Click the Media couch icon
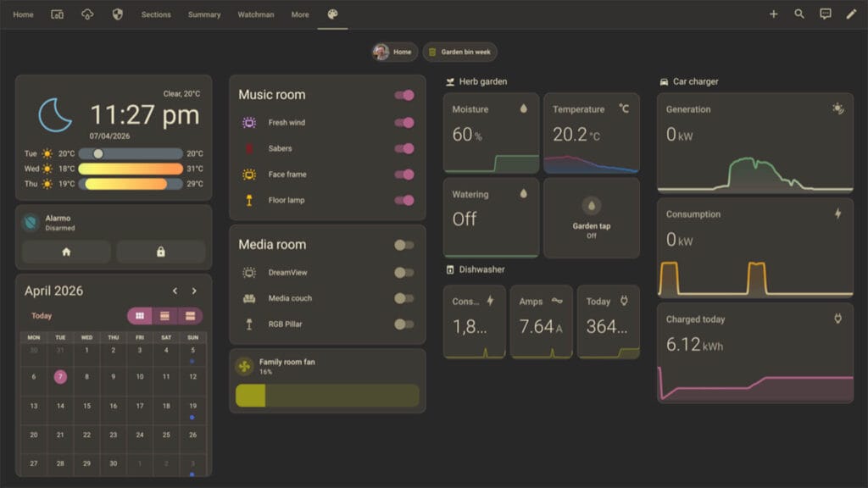 249,298
